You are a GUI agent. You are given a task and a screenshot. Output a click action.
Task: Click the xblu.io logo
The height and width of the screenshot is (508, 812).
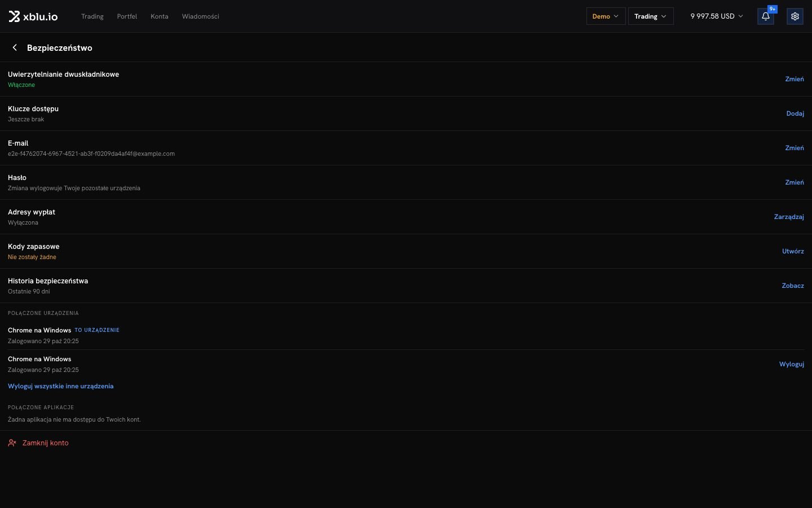coord(33,16)
